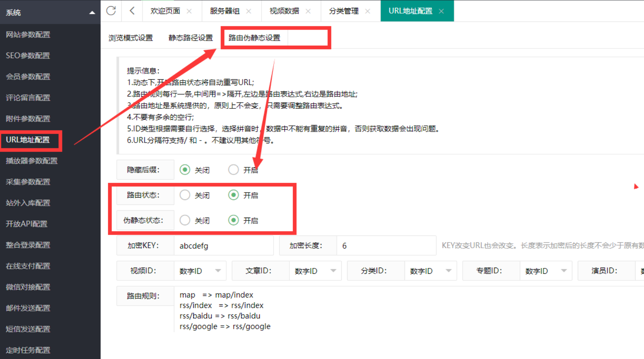
Task: Click the back arrow icon in tab bar
Action: [x=132, y=11]
